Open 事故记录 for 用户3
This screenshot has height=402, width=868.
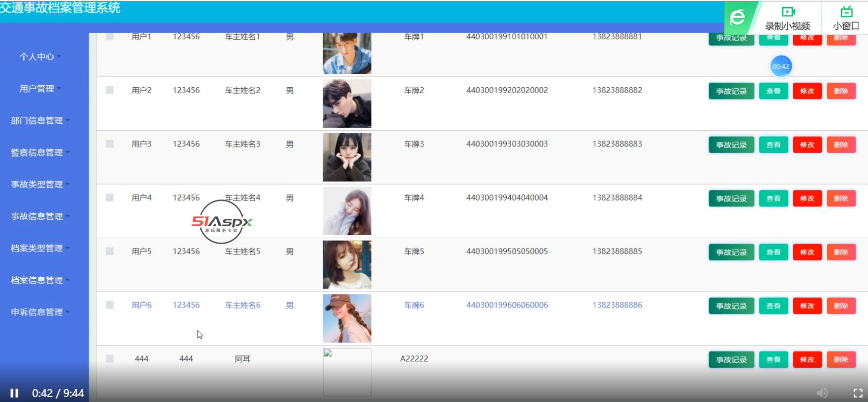click(x=731, y=145)
